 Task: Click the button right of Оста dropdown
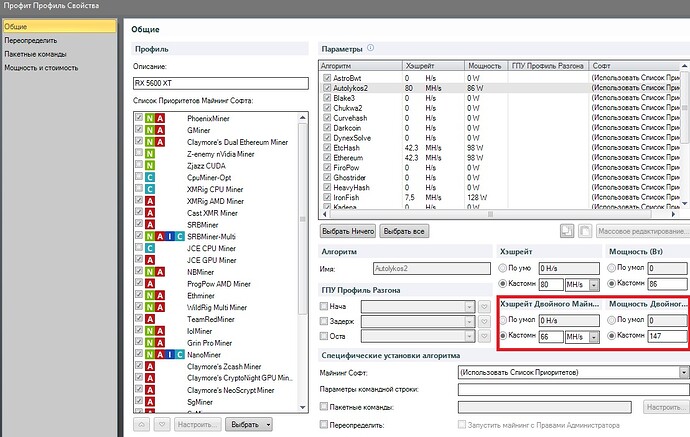pyautogui.click(x=484, y=336)
